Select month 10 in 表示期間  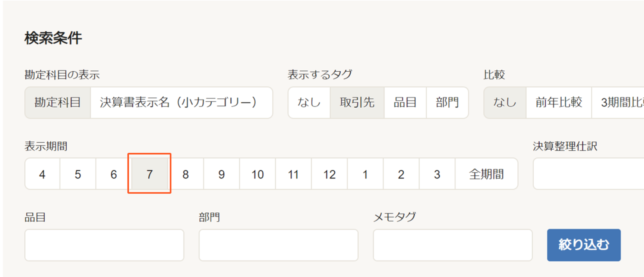pos(258,174)
